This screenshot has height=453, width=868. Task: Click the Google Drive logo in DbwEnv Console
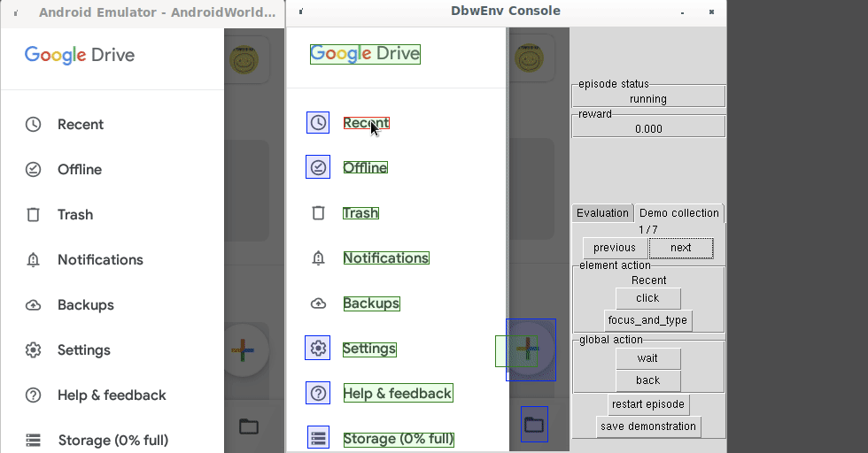tap(365, 54)
